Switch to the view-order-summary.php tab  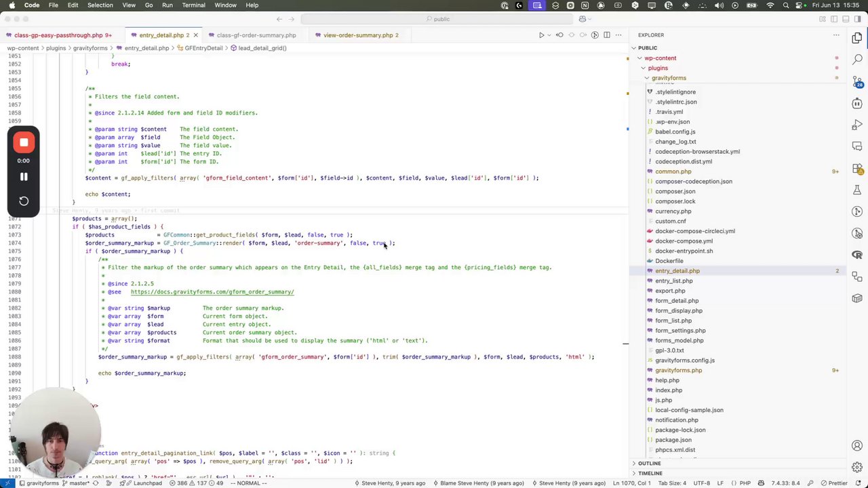click(x=357, y=35)
